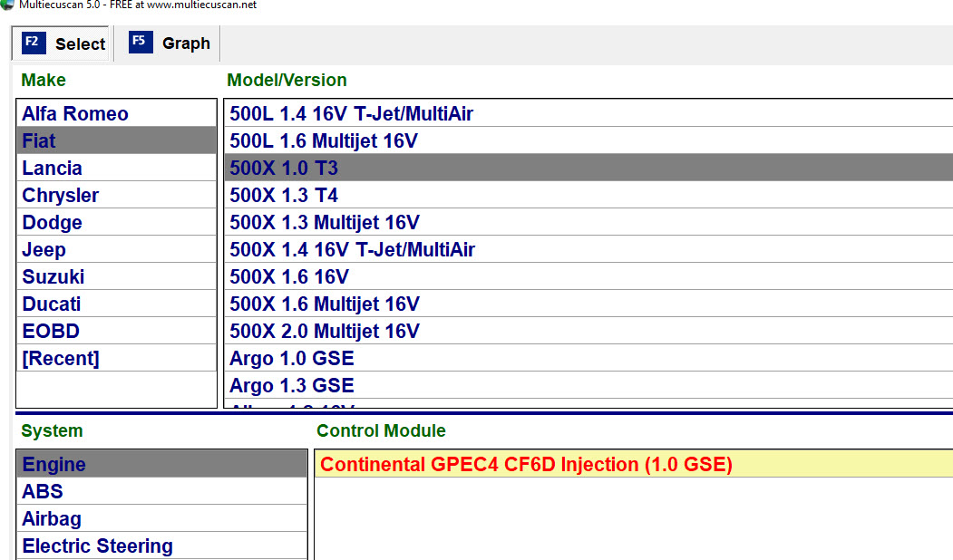Select Argo 1.3 GSE model
The image size is (953, 560).
point(292,386)
